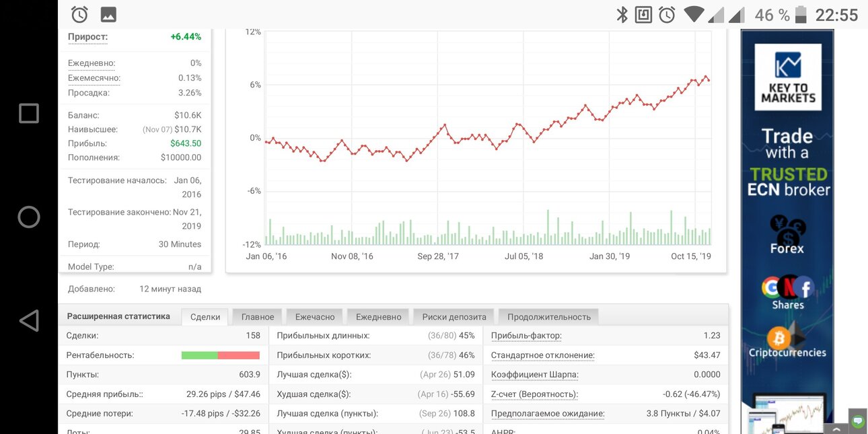Click the Oct 15, '19 chart axis label
Screen dimensions: 868x434
tap(691, 256)
